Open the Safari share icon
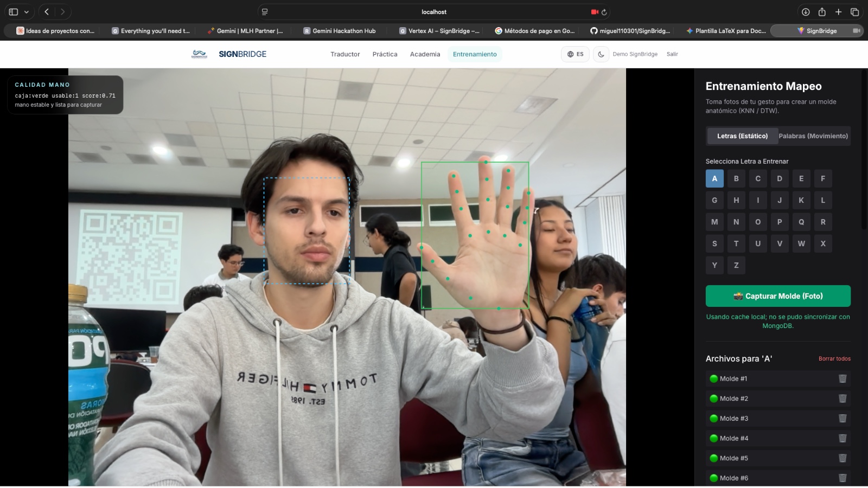The height and width of the screenshot is (488, 868). click(x=822, y=12)
